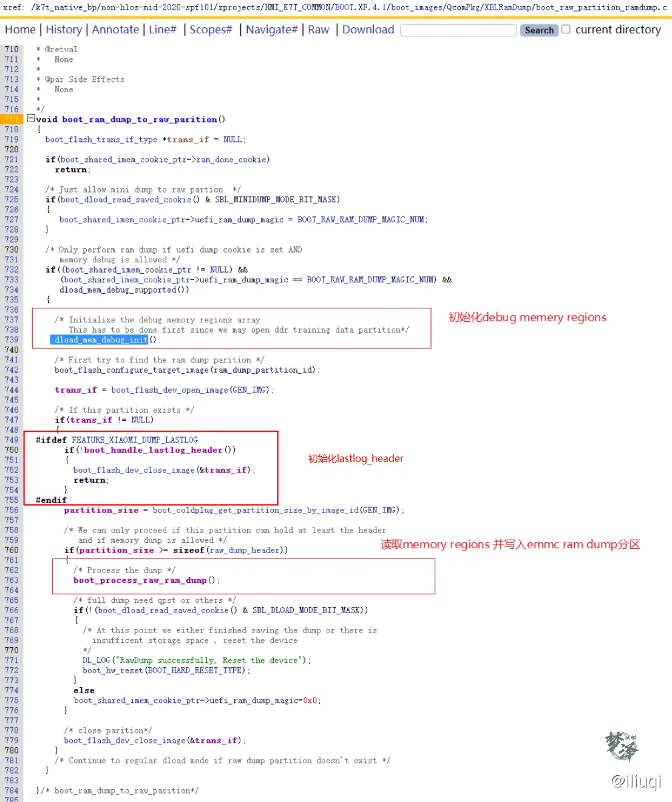Open BOOT_RAW_RAM_DUMP_MAGIC_NUM on line 727
The height and width of the screenshot is (802, 672).
(360, 220)
